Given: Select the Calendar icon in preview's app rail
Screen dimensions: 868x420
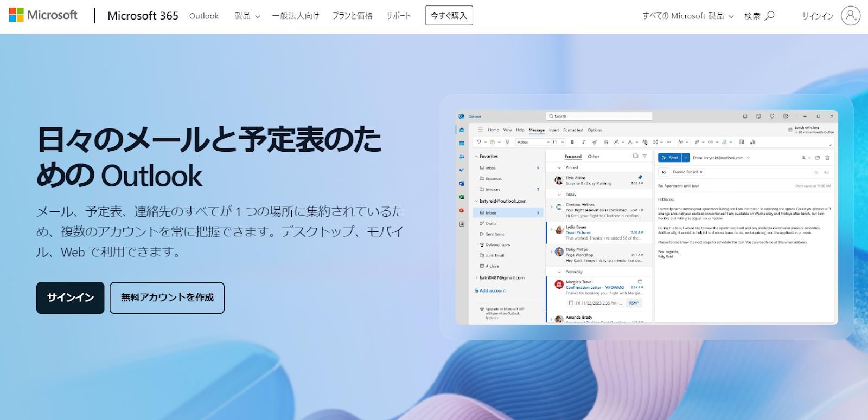Looking at the screenshot, I should coord(462,143).
